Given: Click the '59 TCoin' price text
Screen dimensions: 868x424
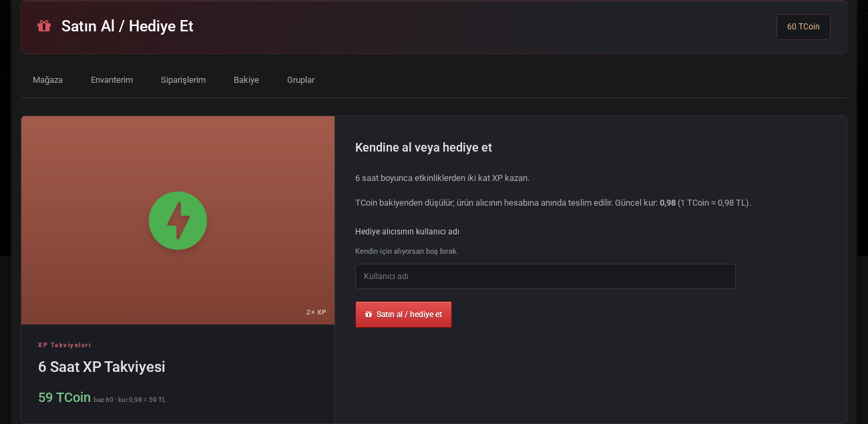Looking at the screenshot, I should [x=64, y=397].
